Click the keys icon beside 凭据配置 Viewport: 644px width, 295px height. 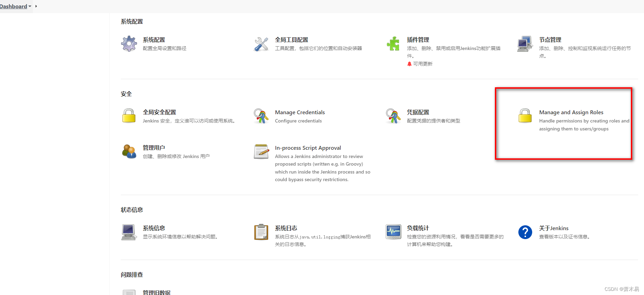[393, 116]
